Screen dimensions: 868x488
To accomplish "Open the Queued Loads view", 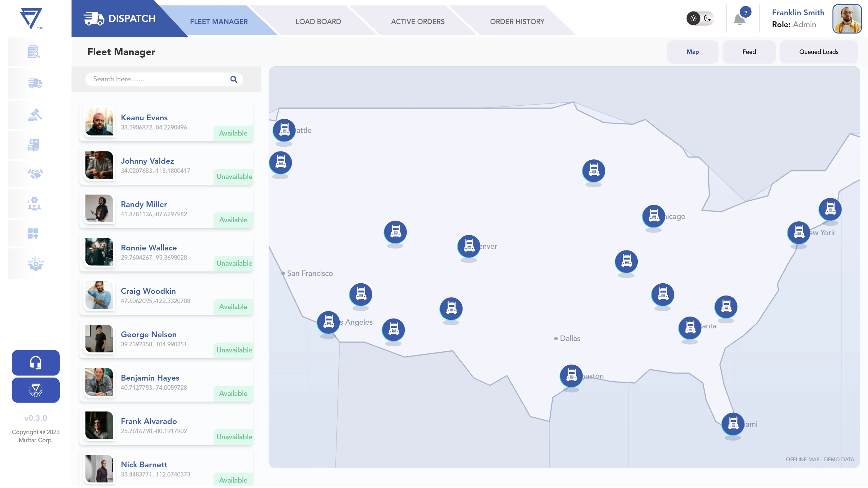I will [x=819, y=52].
